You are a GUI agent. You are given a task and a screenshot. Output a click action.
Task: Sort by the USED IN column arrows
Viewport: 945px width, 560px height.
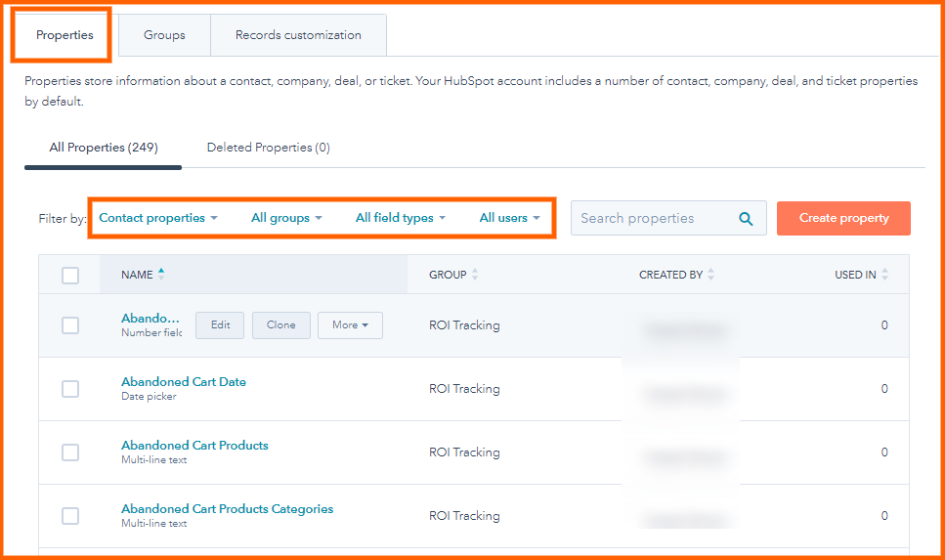click(x=884, y=276)
